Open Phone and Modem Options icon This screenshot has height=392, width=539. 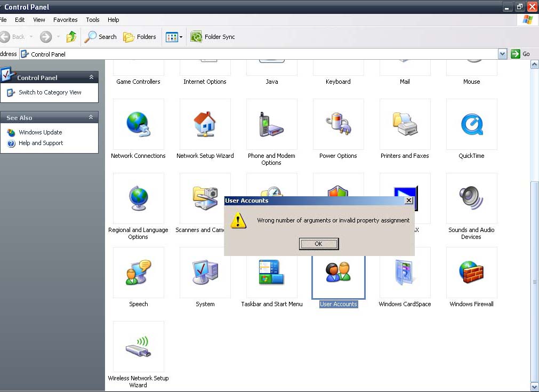pyautogui.click(x=271, y=125)
